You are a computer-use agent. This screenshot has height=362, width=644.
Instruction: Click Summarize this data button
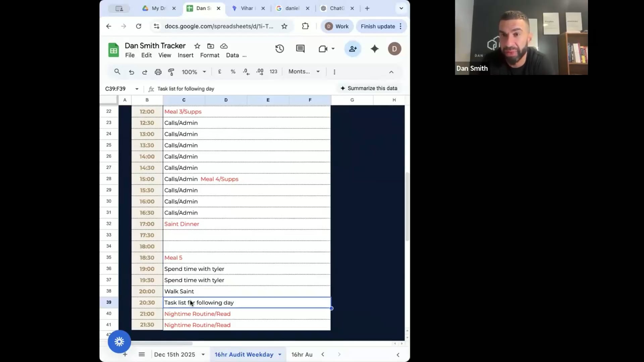coord(369,88)
